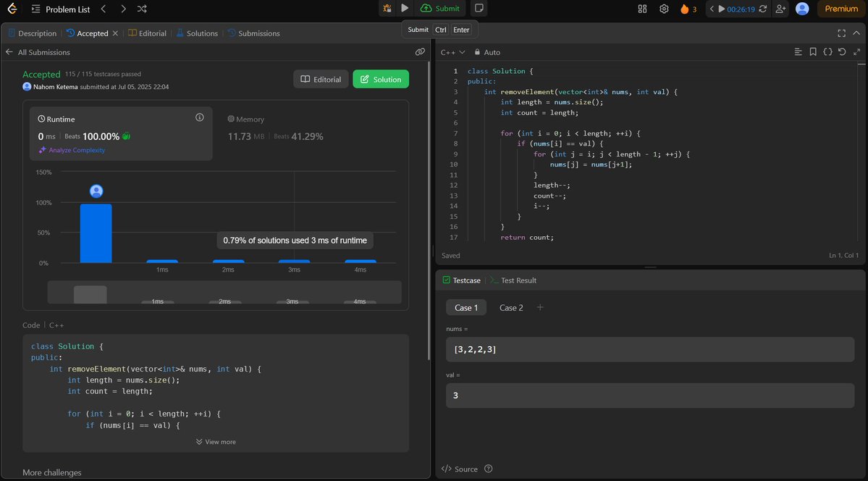Screen dimensions: 868x481
Task: Switch to the Editorial tab
Action: click(147, 33)
